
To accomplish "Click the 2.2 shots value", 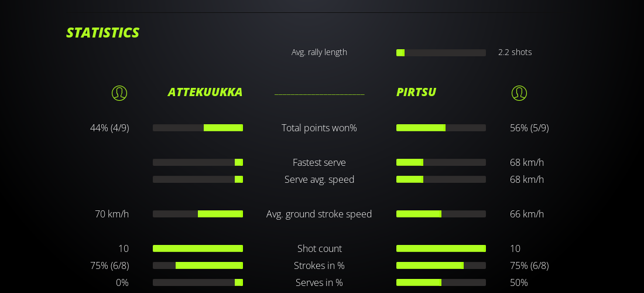I will (515, 52).
